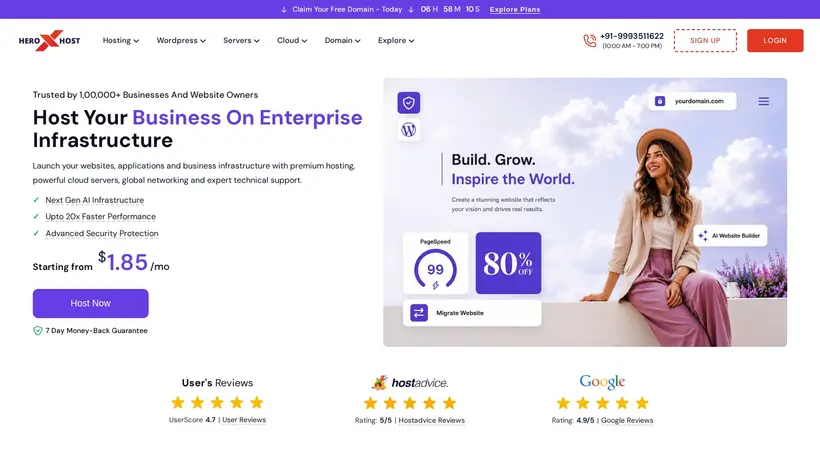The height and width of the screenshot is (461, 820).
Task: Expand the Hosting menu
Action: coord(121,40)
